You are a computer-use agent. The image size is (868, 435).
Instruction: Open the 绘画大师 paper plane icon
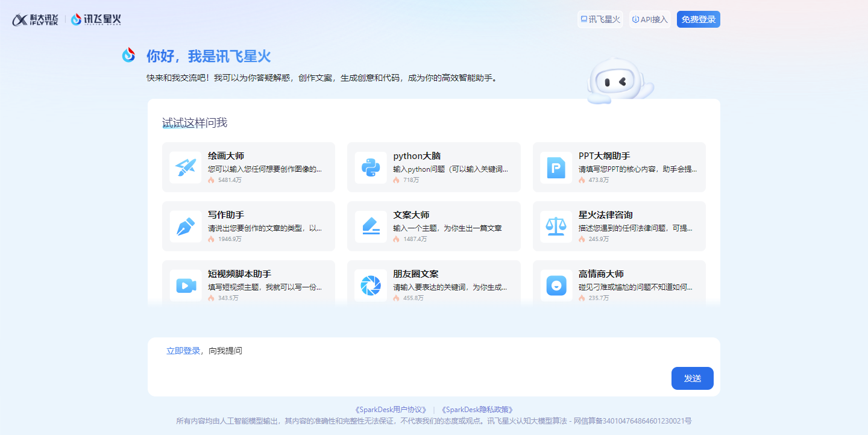point(186,167)
